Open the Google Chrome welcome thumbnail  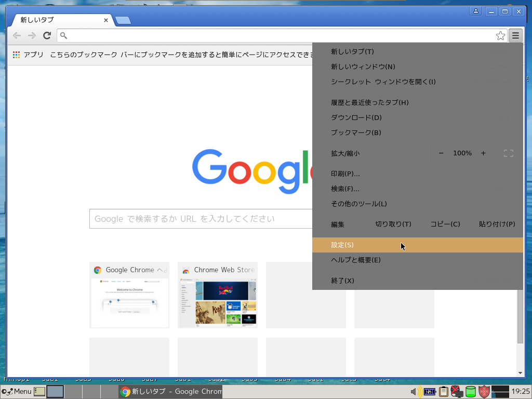[129, 295]
